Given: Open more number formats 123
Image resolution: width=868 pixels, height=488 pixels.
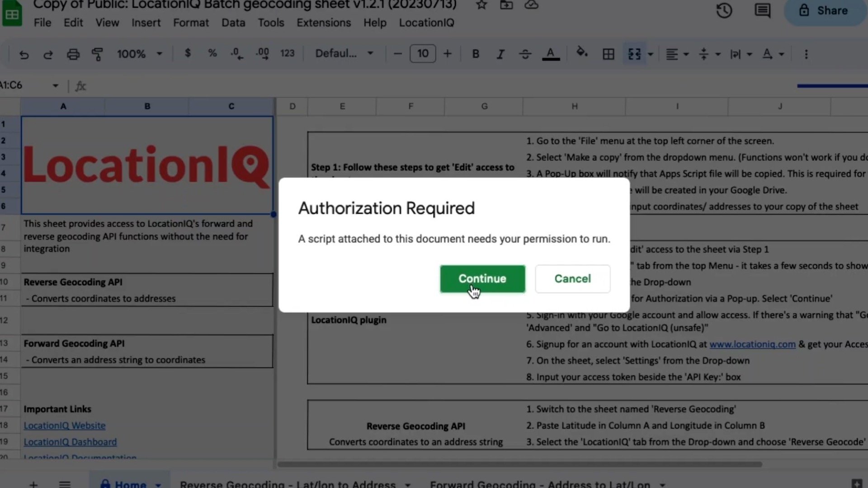Looking at the screenshot, I should (x=287, y=53).
